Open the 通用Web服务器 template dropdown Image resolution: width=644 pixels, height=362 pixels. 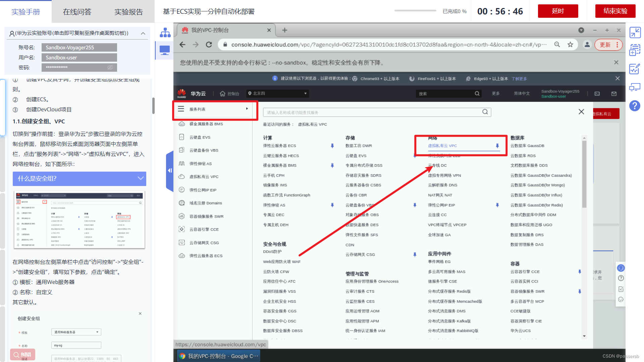(76, 332)
